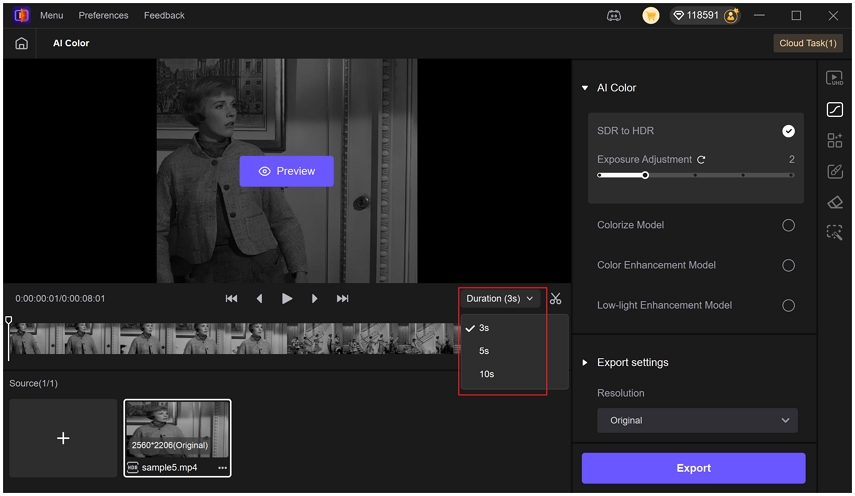The image size is (855, 496).
Task: Collapse the AI Color section
Action: click(x=585, y=88)
